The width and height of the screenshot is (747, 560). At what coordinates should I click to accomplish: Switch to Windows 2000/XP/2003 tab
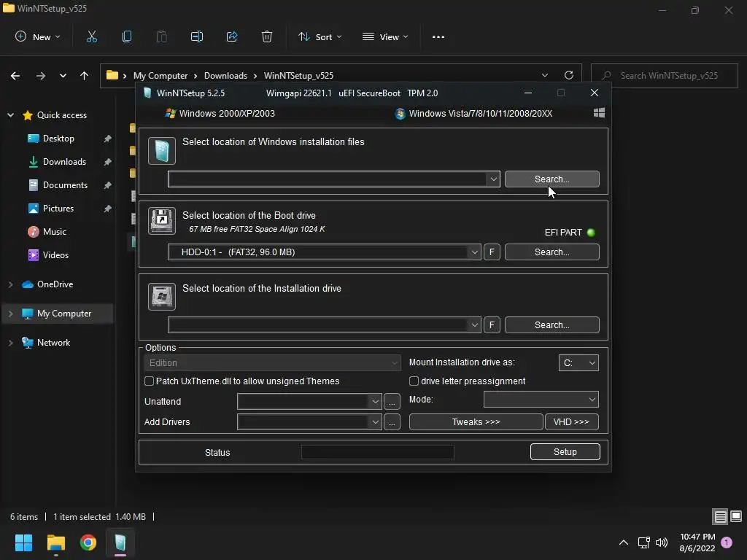(x=220, y=113)
